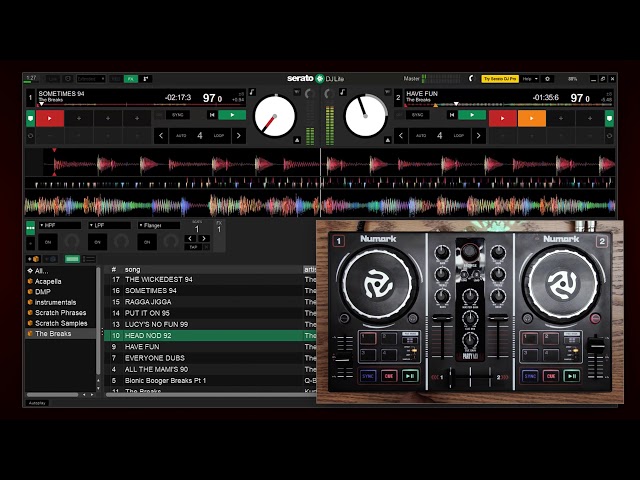This screenshot has height=480, width=640.
Task: Click the Autoplay button
Action: point(37,403)
